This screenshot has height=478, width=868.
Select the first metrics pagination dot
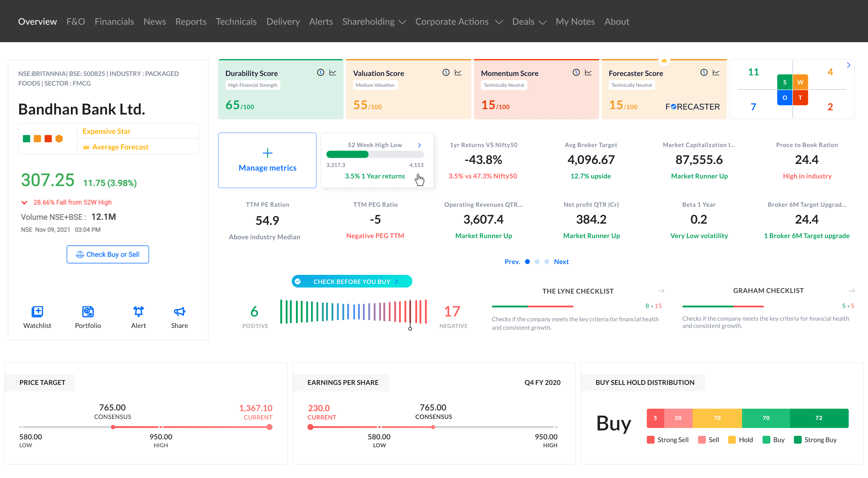pyautogui.click(x=527, y=262)
